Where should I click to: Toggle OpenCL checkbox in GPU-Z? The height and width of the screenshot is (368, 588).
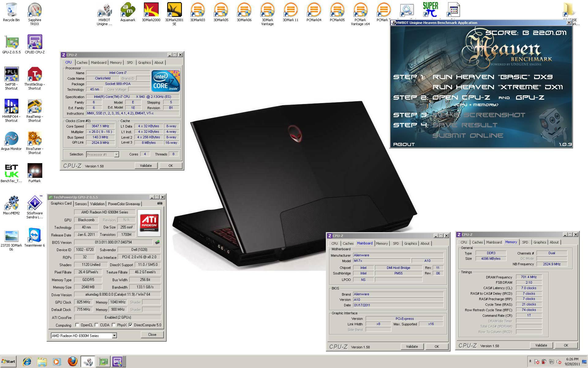[77, 325]
